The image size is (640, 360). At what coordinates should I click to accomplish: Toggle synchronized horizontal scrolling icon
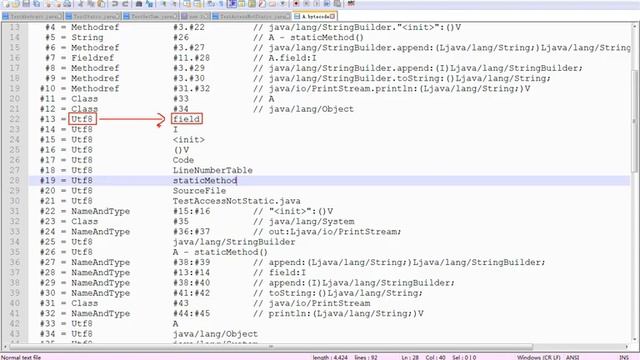pyautogui.click(x=198, y=4)
